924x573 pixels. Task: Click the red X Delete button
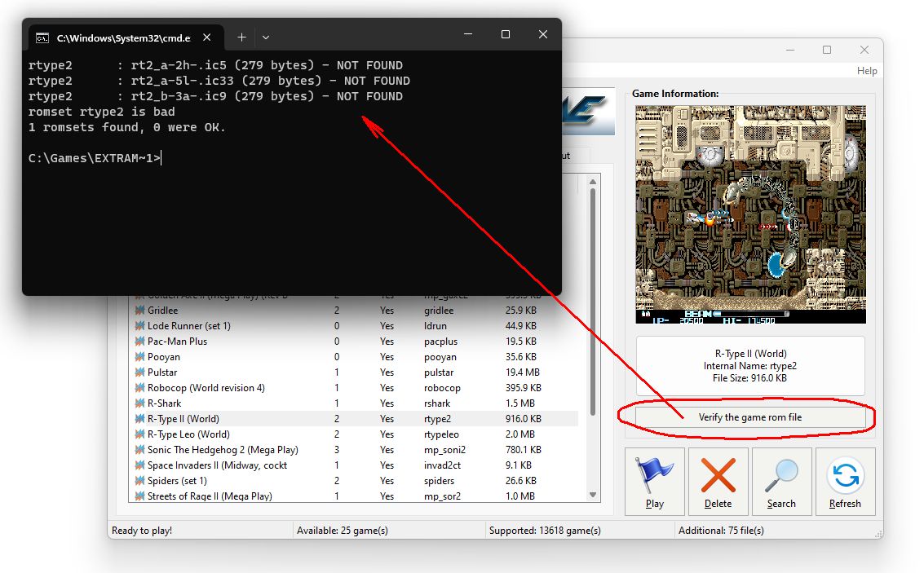point(718,481)
